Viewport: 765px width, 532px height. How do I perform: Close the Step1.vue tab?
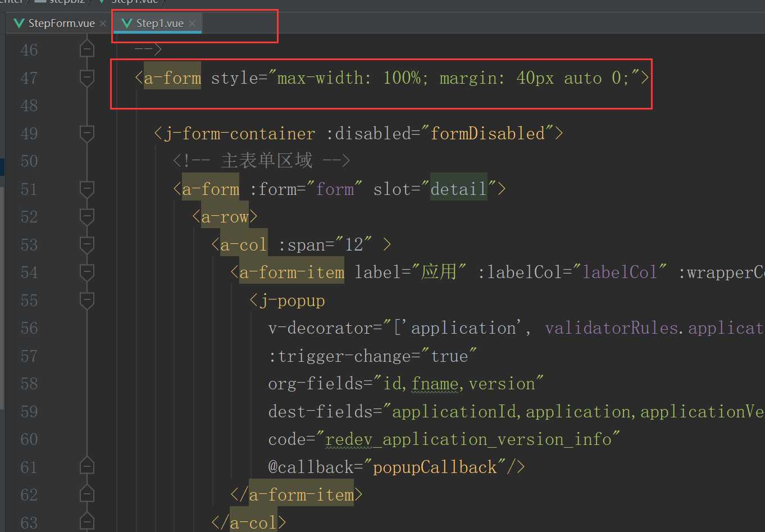pyautogui.click(x=192, y=24)
